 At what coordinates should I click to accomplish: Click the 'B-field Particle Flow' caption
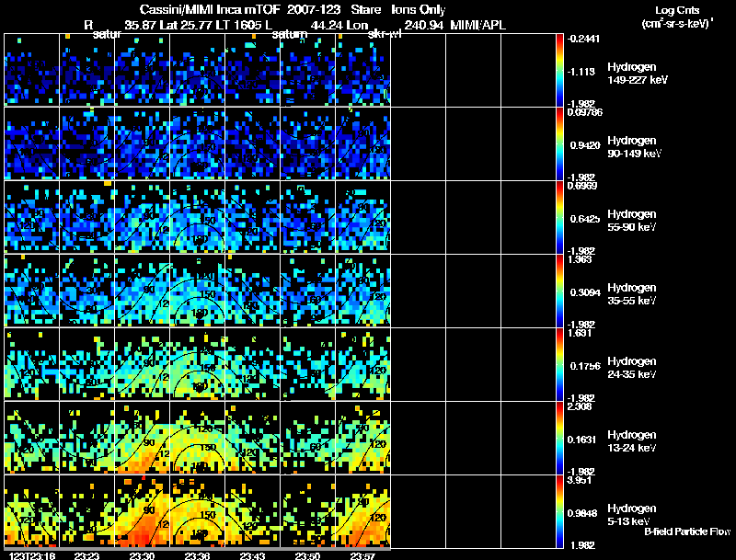pyautogui.click(x=687, y=531)
